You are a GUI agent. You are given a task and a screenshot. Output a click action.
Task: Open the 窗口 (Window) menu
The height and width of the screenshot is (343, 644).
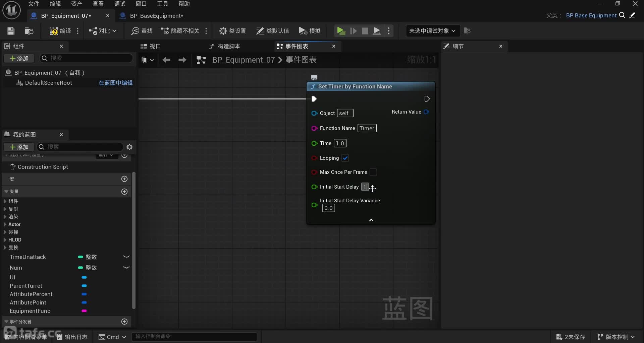141,4
